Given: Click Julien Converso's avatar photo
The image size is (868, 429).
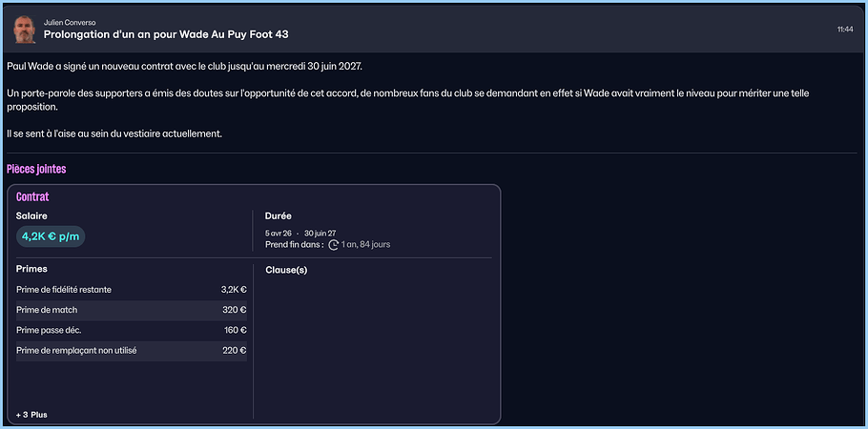Looking at the screenshot, I should tap(24, 29).
